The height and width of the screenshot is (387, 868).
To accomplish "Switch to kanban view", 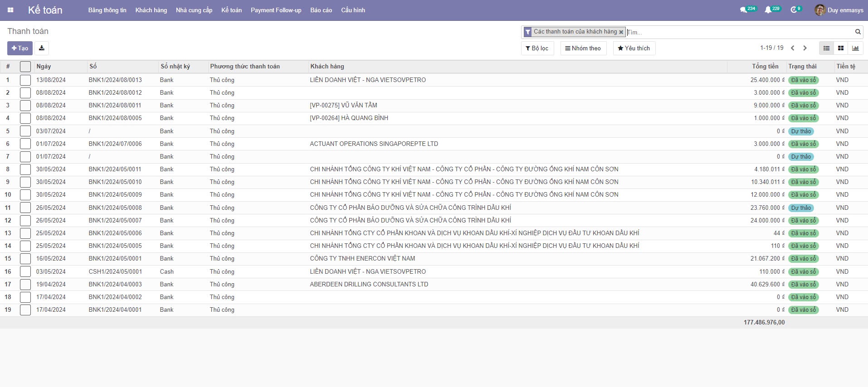I will coord(841,48).
